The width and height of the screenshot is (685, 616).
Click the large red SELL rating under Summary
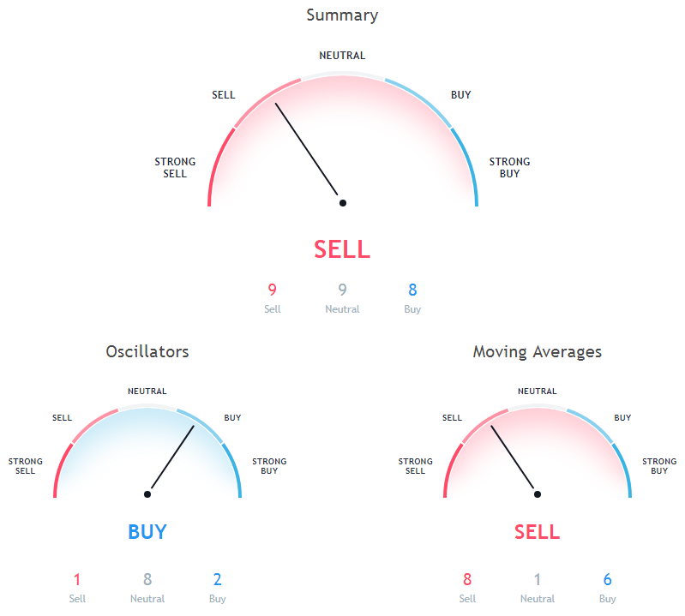pyautogui.click(x=342, y=249)
